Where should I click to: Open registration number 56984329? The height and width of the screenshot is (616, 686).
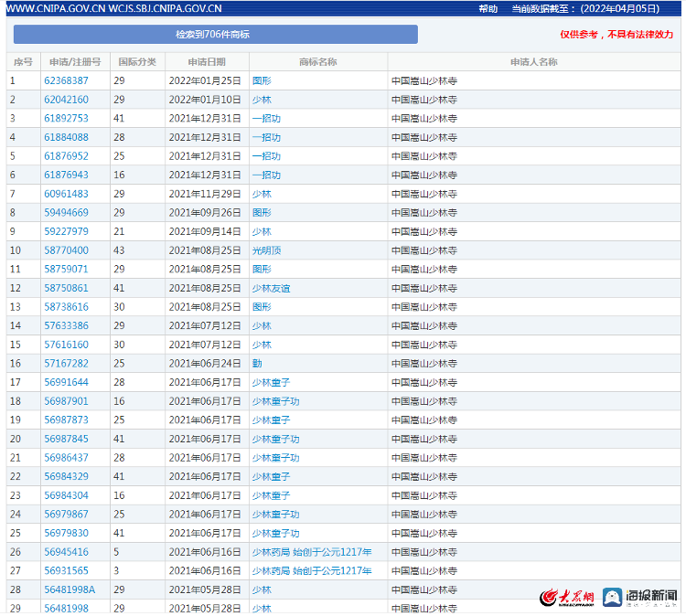pos(66,476)
